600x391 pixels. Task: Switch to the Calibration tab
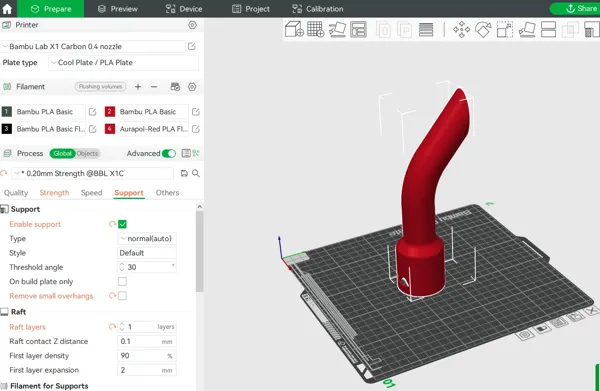(x=317, y=9)
